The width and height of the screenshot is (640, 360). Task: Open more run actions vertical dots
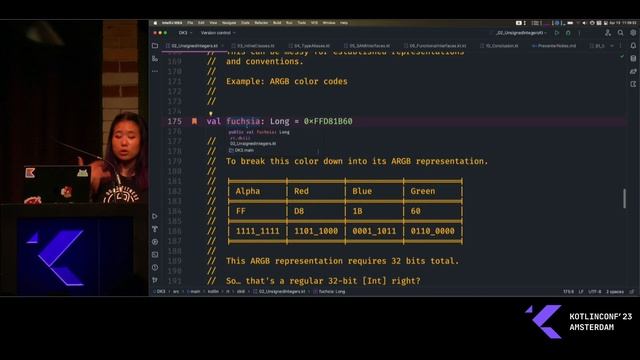579,33
